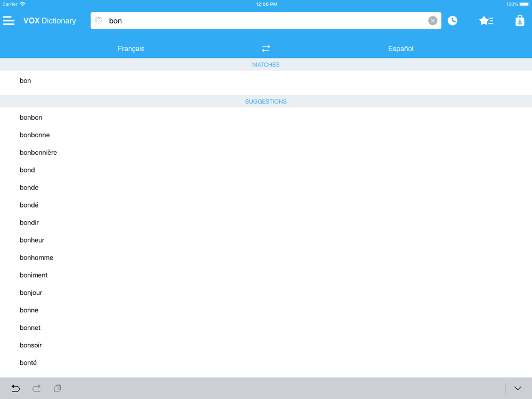
Task: Open the download store bag icon
Action: coord(520,21)
